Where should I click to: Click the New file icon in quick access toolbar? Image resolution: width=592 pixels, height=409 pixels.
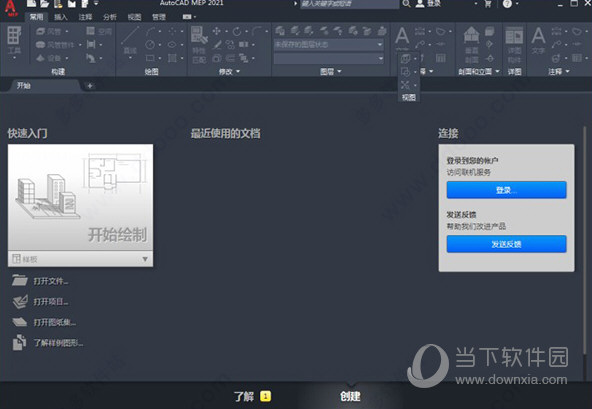click(32, 4)
